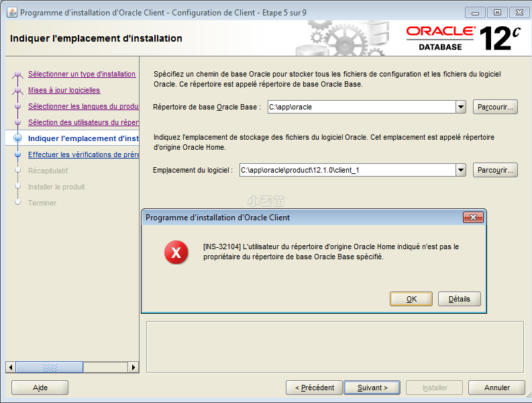
Task: Click the Oracle 12c Database logo
Action: [464, 38]
